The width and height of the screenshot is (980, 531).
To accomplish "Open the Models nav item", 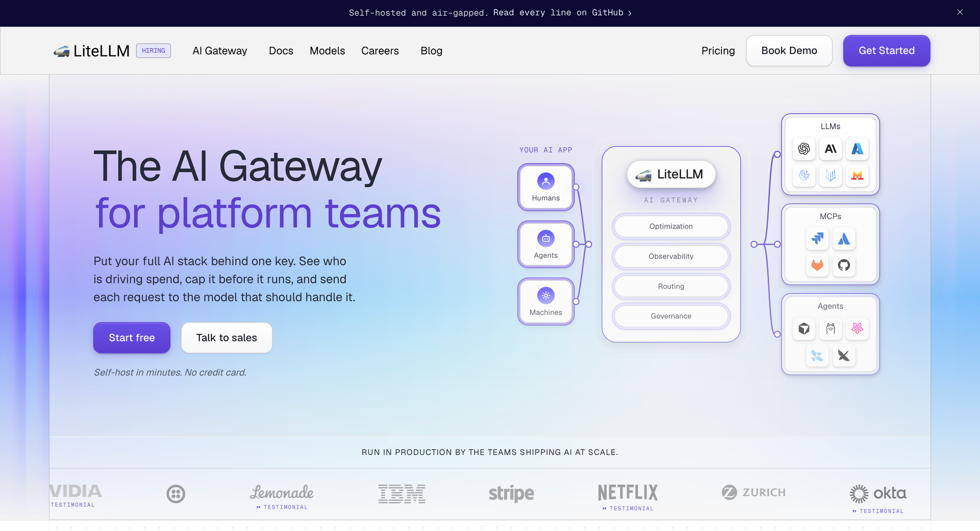I will click(x=327, y=51).
